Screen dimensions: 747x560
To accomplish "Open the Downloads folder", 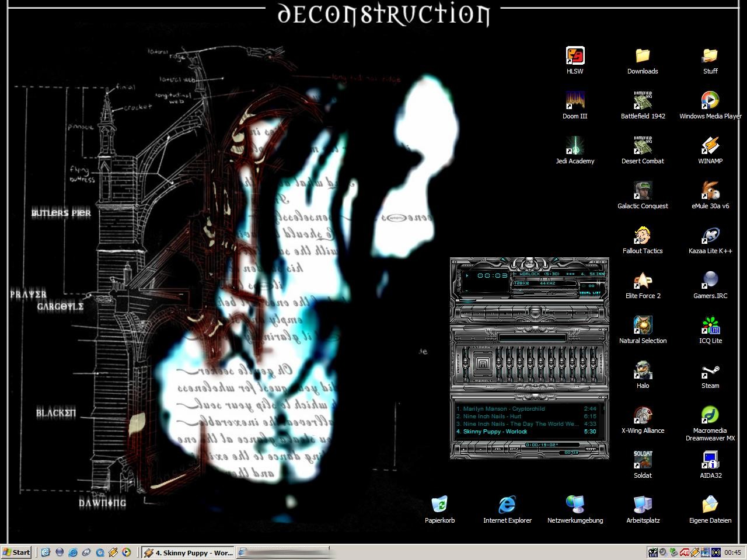I will tap(643, 61).
